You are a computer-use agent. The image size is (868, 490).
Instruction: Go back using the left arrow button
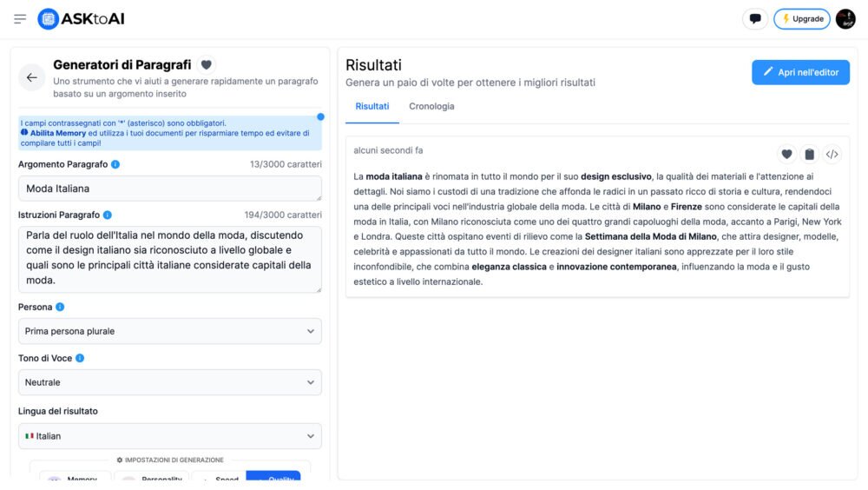point(32,77)
